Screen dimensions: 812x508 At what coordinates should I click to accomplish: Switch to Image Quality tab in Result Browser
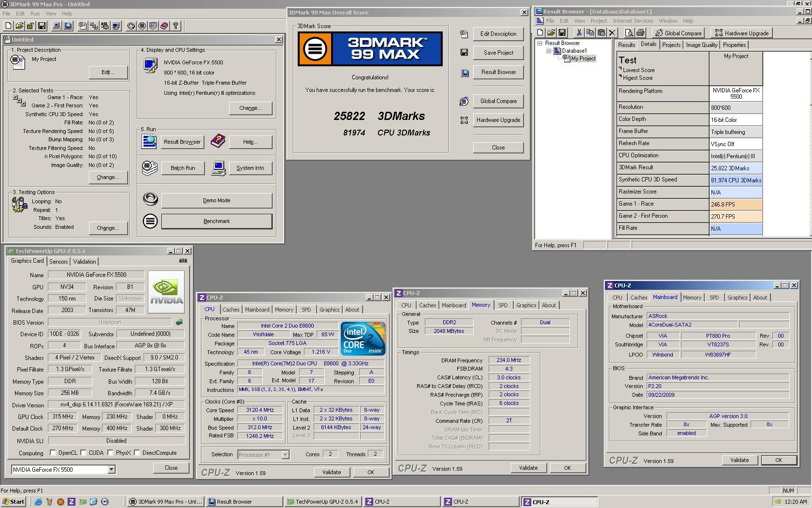(701, 45)
